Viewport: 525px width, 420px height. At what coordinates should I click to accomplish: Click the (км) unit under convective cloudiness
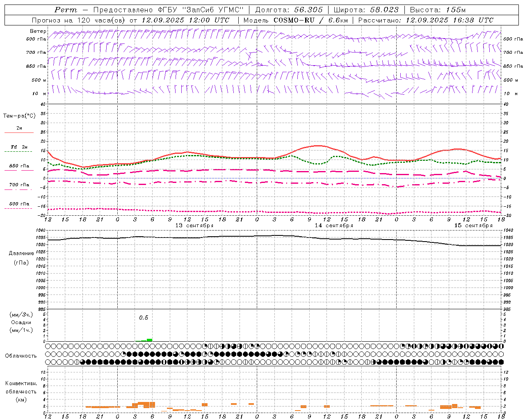21,399
